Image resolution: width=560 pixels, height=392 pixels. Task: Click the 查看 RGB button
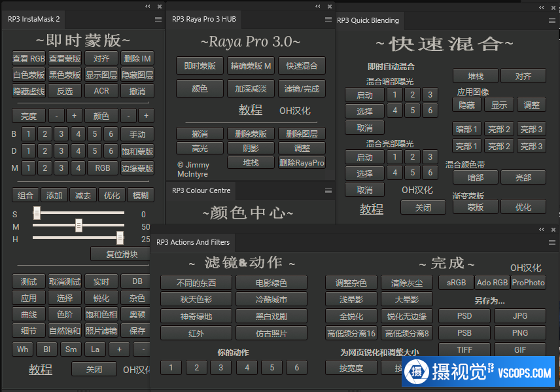tap(29, 59)
